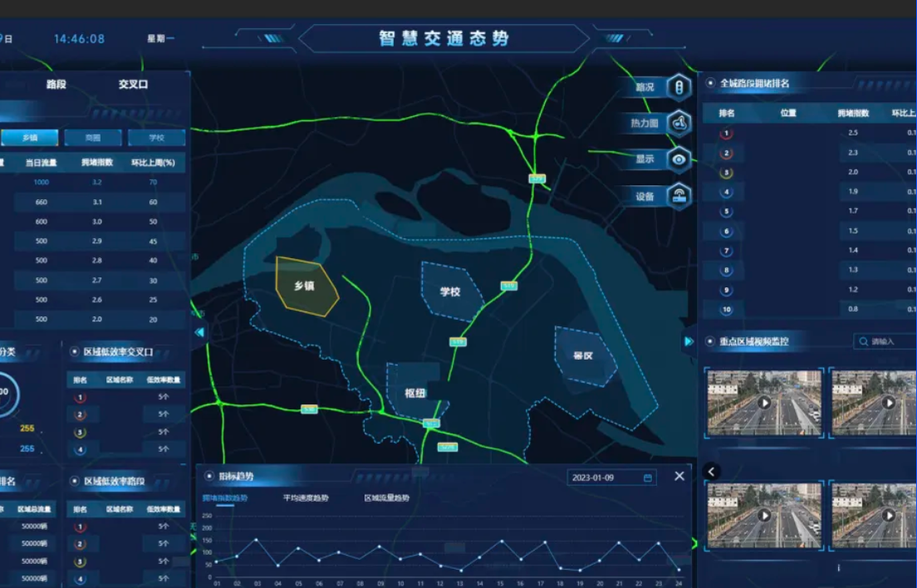Select the 乡镇 region polygon on the map
917x588 pixels.
(x=306, y=286)
